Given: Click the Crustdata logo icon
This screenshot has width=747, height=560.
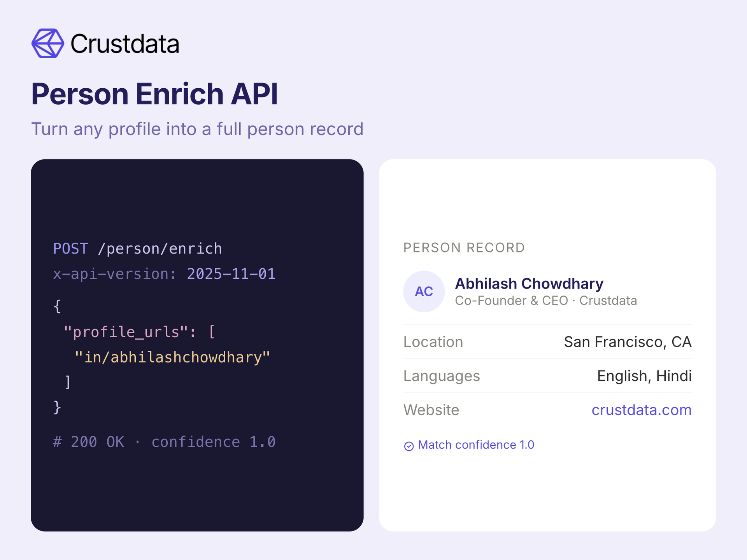Looking at the screenshot, I should coord(48,43).
